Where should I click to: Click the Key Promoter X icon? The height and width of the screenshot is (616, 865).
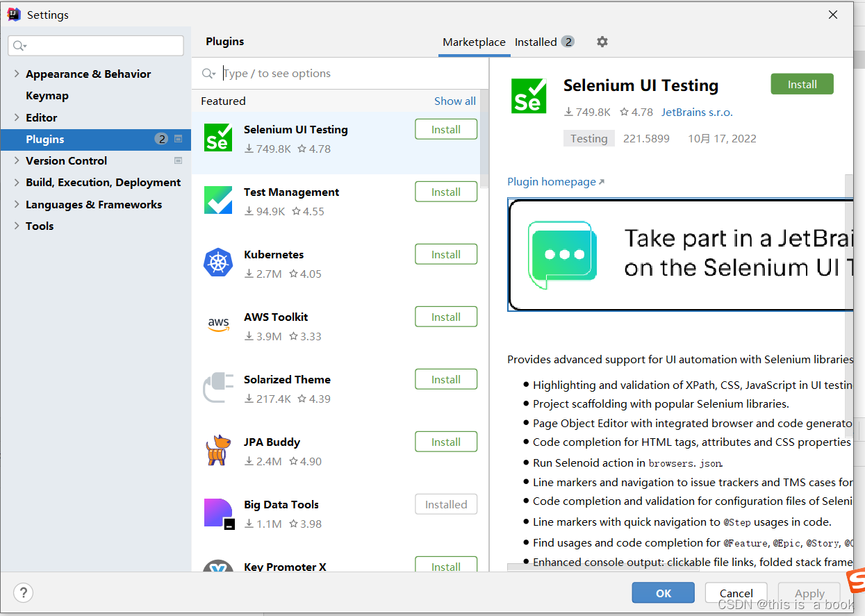pyautogui.click(x=218, y=566)
